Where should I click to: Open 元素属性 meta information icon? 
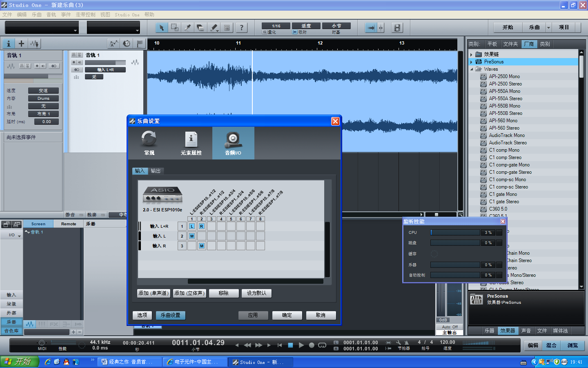click(x=191, y=143)
